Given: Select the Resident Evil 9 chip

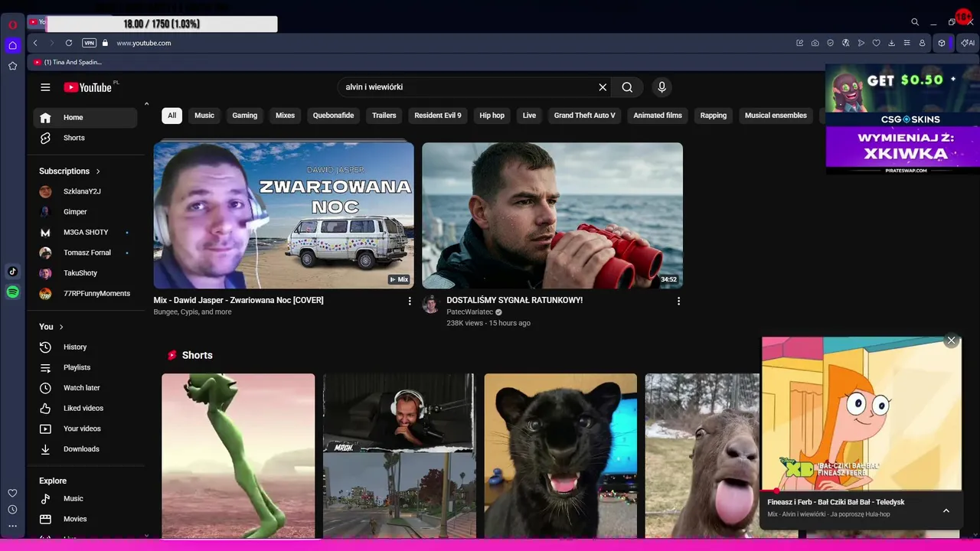Looking at the screenshot, I should (x=438, y=116).
